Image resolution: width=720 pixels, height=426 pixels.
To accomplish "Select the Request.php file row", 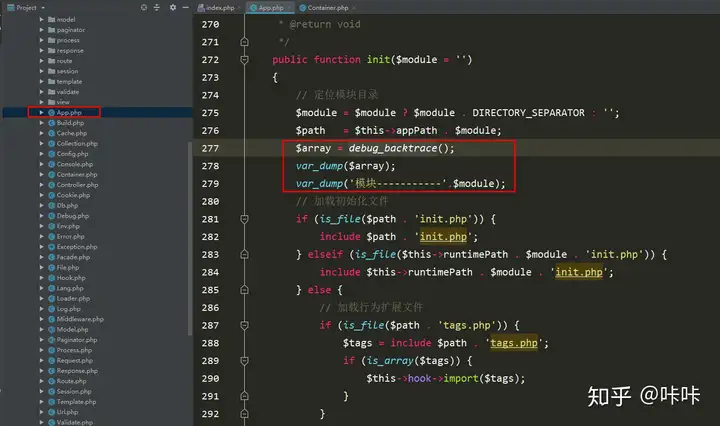I will pos(96,360).
